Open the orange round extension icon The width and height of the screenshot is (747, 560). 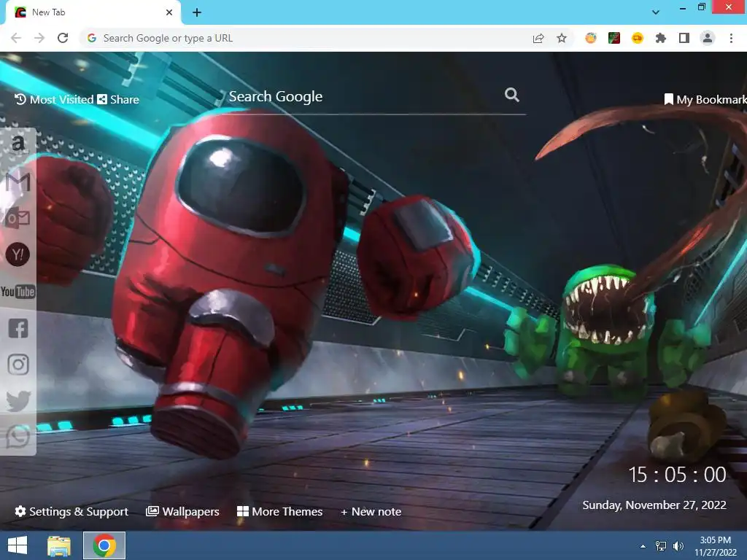pyautogui.click(x=591, y=38)
